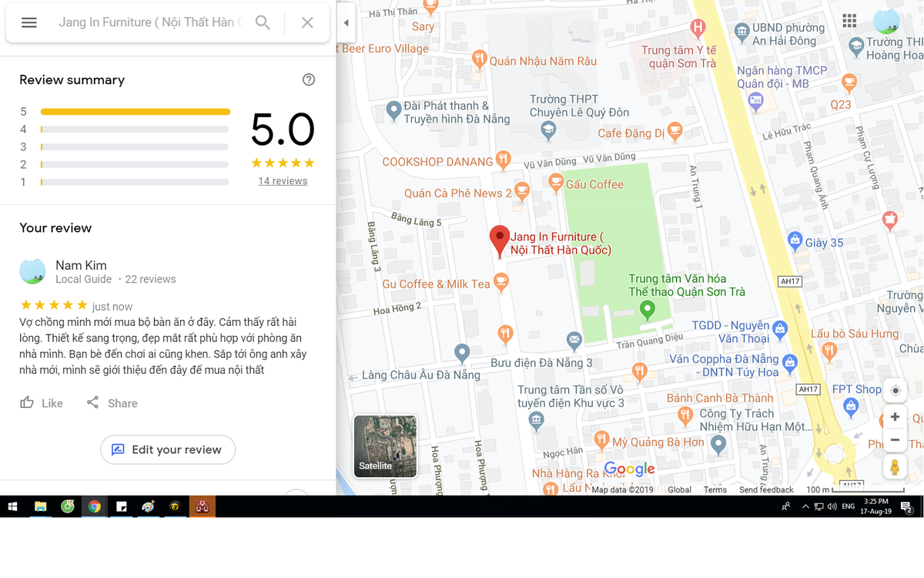Open review summary help question icon

pos(309,79)
